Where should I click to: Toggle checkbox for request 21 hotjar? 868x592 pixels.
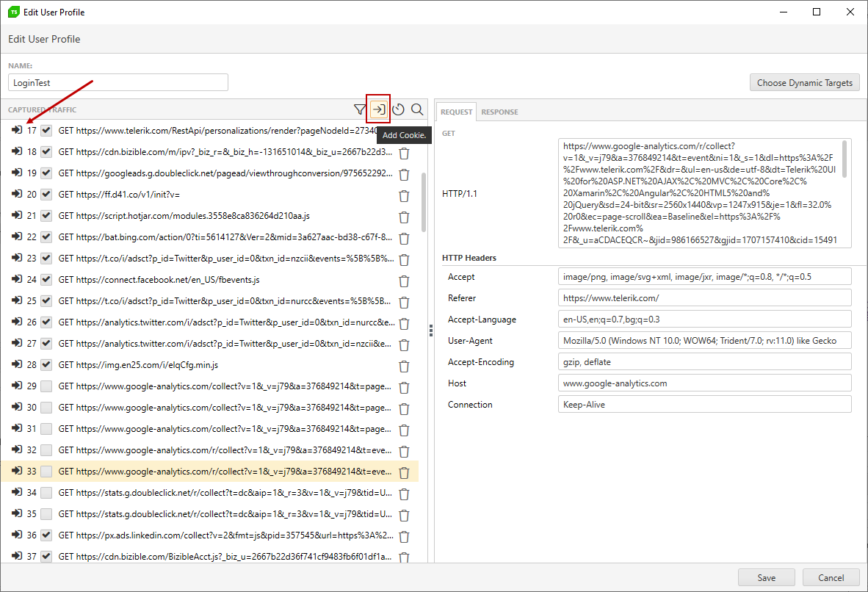46,216
